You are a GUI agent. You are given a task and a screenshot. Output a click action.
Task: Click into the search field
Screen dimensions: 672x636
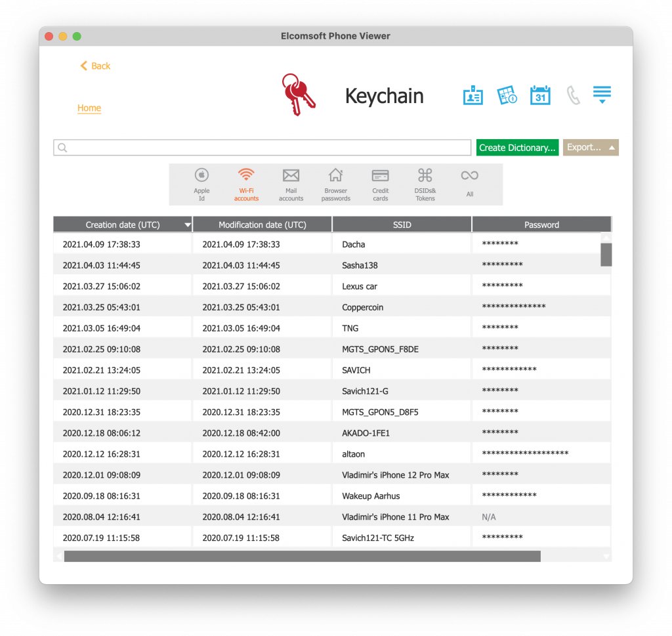click(262, 148)
